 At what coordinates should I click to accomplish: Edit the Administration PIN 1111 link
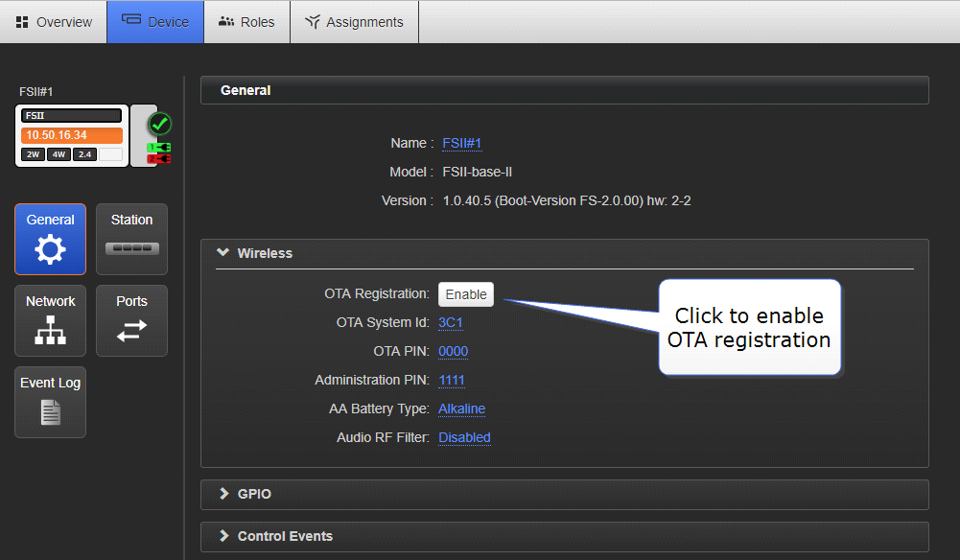452,380
